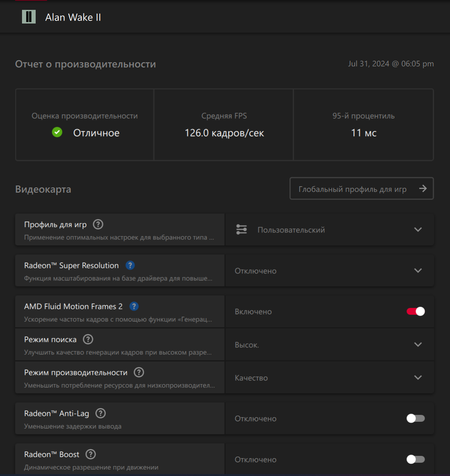
Task: Disable AMD Fluid Motion Frames 2 toggle
Action: pyautogui.click(x=415, y=311)
